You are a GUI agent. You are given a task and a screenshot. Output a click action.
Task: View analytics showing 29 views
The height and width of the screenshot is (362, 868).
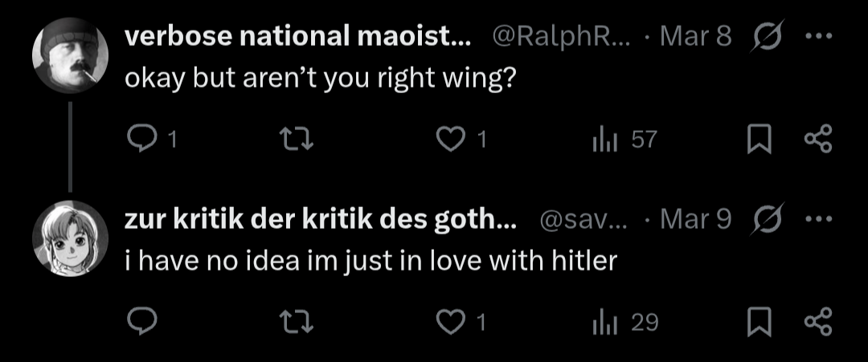(624, 322)
